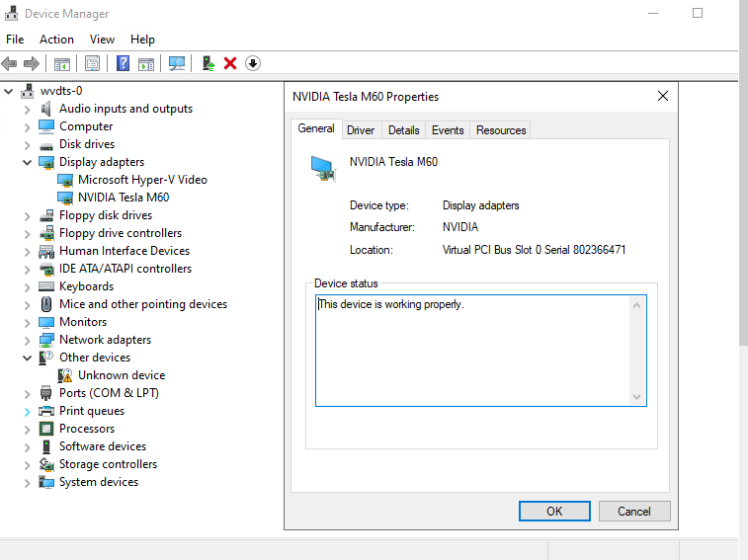
Task: Expand Audio inputs and outputs
Action: click(x=28, y=110)
